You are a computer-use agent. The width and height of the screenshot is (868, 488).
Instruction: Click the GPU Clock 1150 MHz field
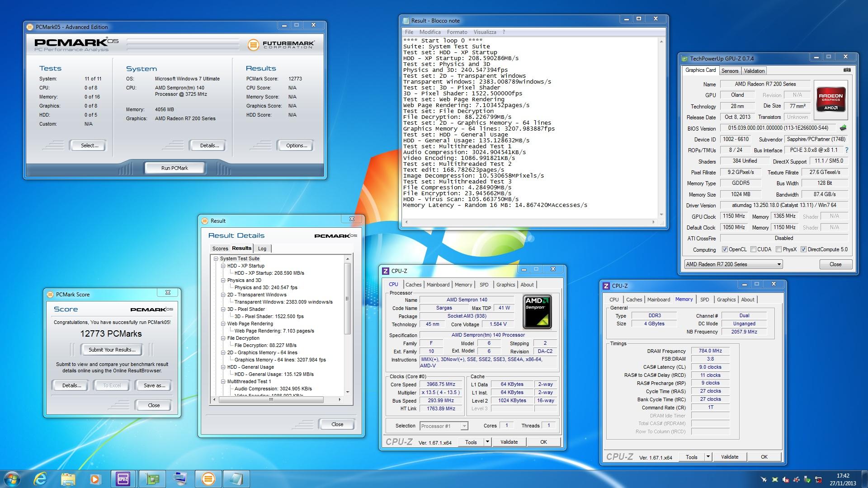734,216
